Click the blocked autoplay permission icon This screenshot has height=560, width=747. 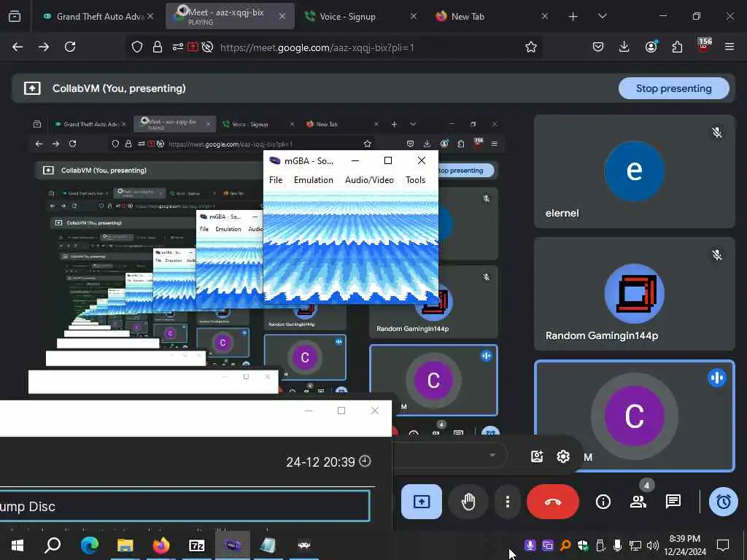point(207,47)
